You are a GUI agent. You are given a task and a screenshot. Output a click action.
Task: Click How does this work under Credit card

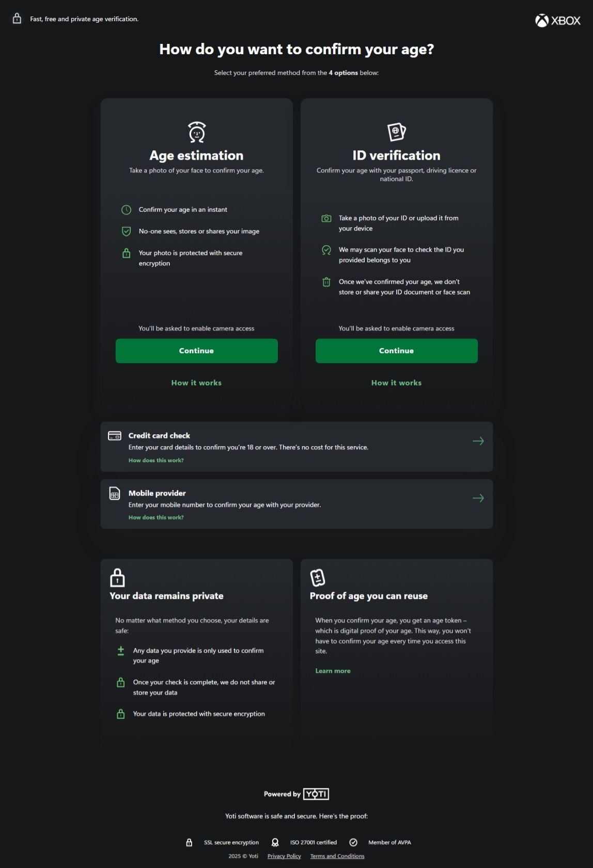156,460
